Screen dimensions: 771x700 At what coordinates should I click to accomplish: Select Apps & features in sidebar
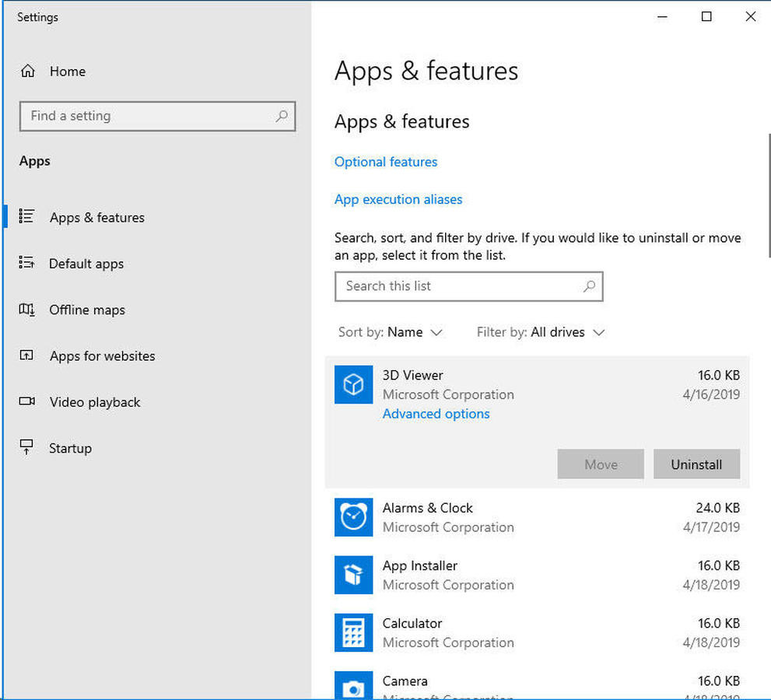[x=97, y=217]
